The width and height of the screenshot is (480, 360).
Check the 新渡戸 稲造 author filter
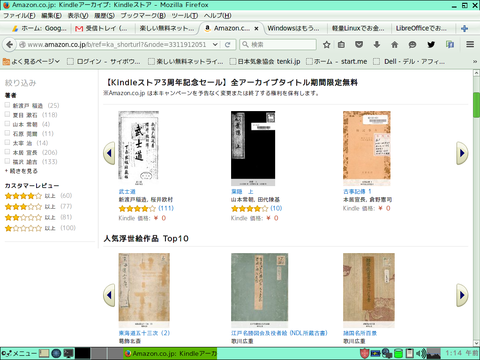(x=7, y=105)
